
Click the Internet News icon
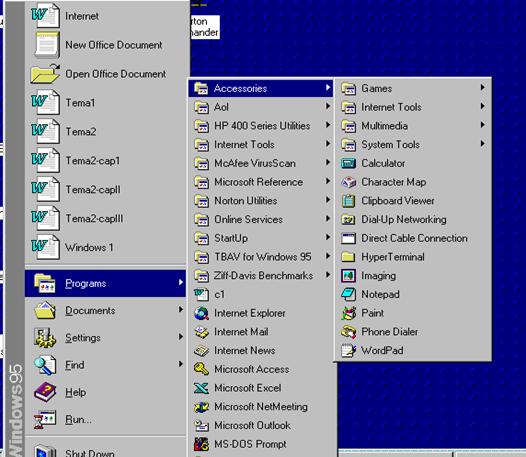tap(201, 351)
